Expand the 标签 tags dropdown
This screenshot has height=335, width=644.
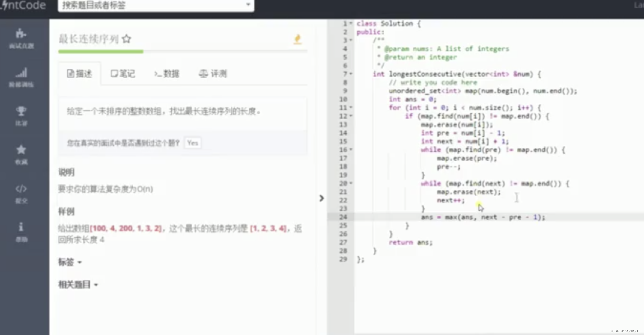pyautogui.click(x=70, y=262)
